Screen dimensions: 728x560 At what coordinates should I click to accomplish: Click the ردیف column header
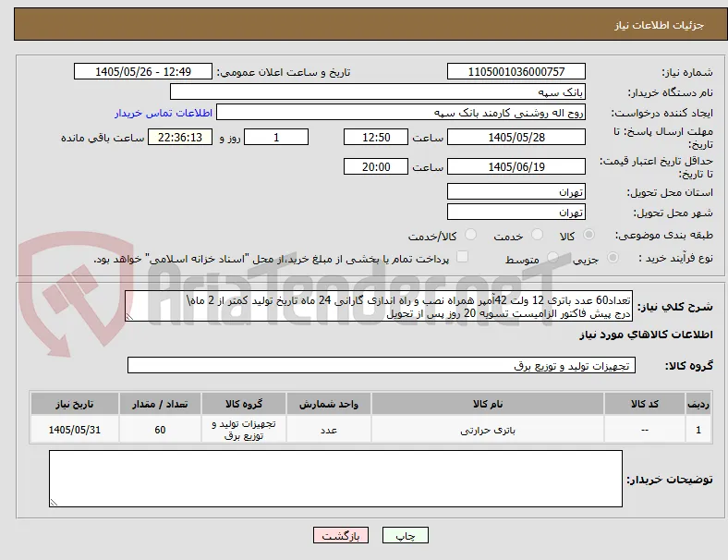point(698,404)
